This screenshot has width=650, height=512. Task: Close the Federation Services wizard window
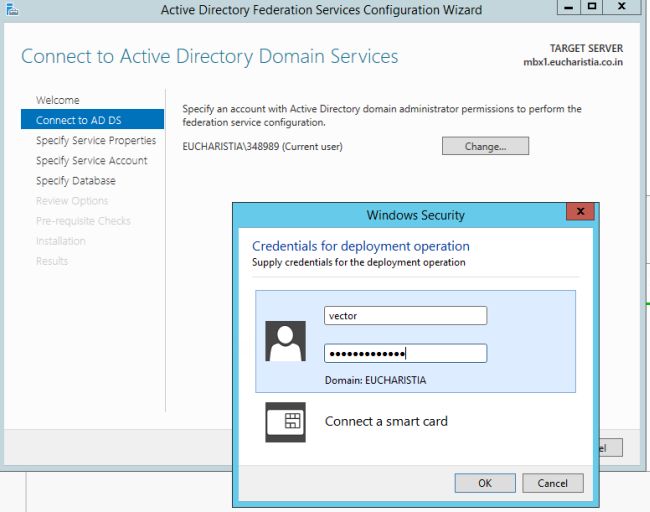[623, 8]
